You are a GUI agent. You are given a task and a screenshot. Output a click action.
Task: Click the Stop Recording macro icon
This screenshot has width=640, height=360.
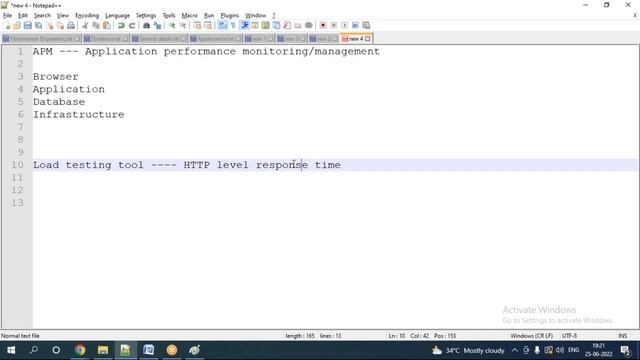coord(333,25)
